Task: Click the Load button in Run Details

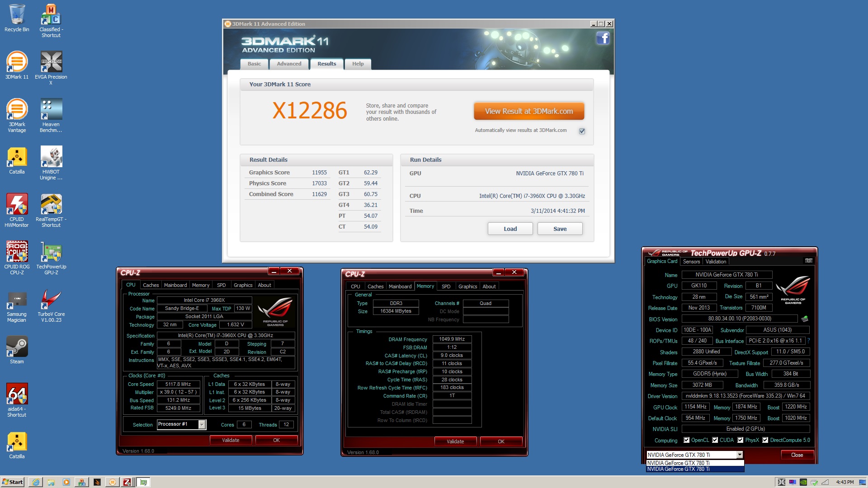Action: point(510,229)
